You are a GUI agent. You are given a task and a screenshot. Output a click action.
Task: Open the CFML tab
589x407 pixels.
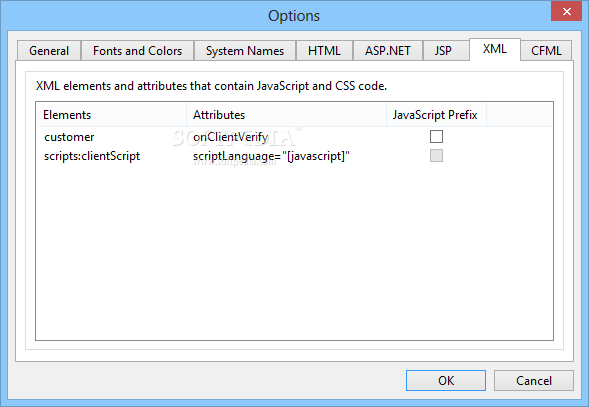tap(546, 51)
